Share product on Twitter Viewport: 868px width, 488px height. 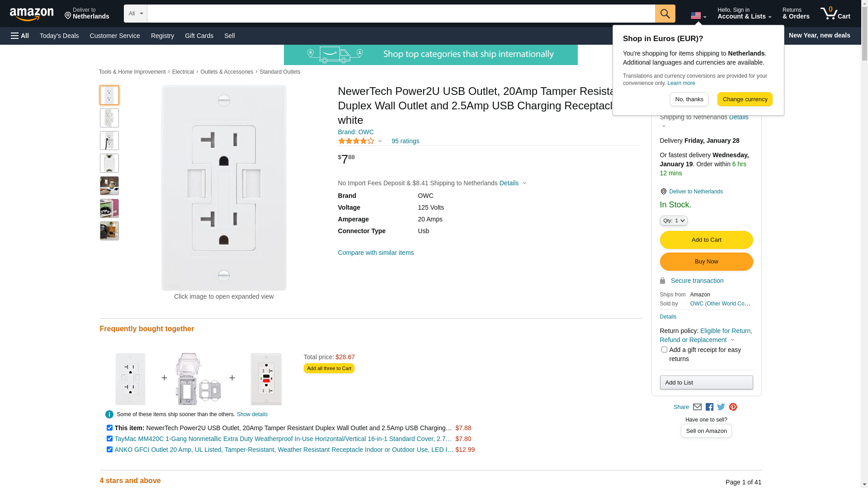(x=721, y=407)
